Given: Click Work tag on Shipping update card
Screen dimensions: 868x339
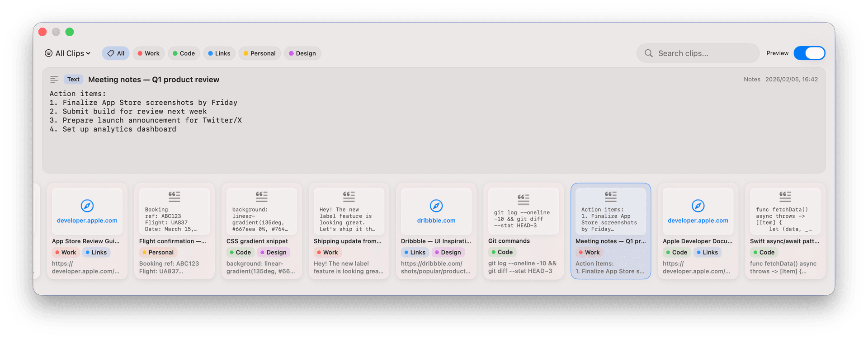Looking at the screenshot, I should click(x=327, y=253).
